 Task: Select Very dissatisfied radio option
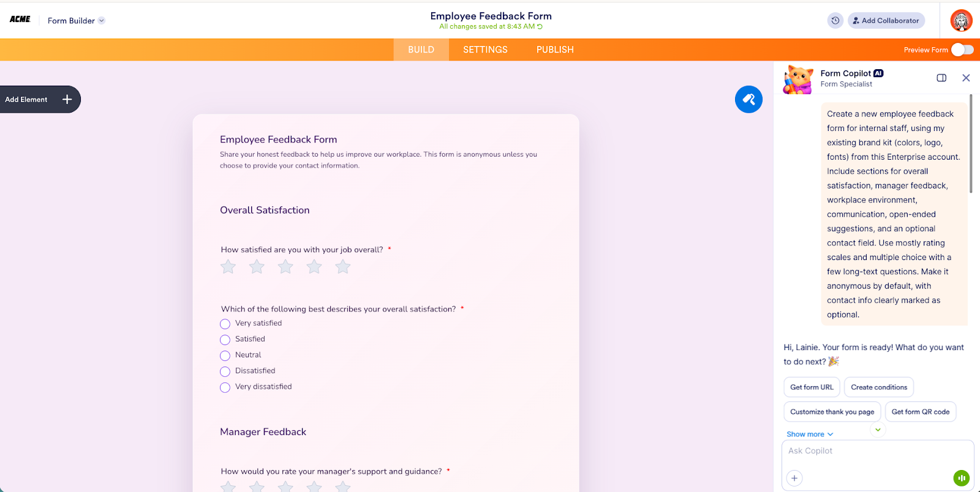pos(225,387)
